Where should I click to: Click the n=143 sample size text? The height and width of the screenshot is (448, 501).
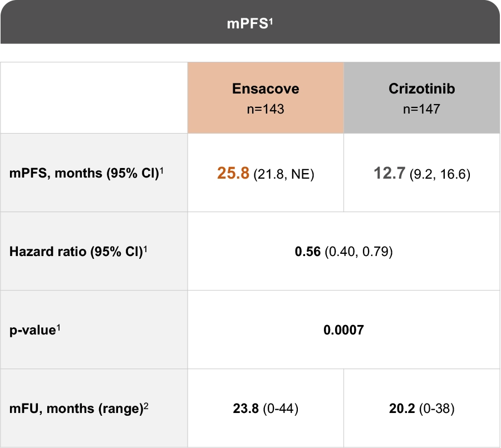pos(266,109)
